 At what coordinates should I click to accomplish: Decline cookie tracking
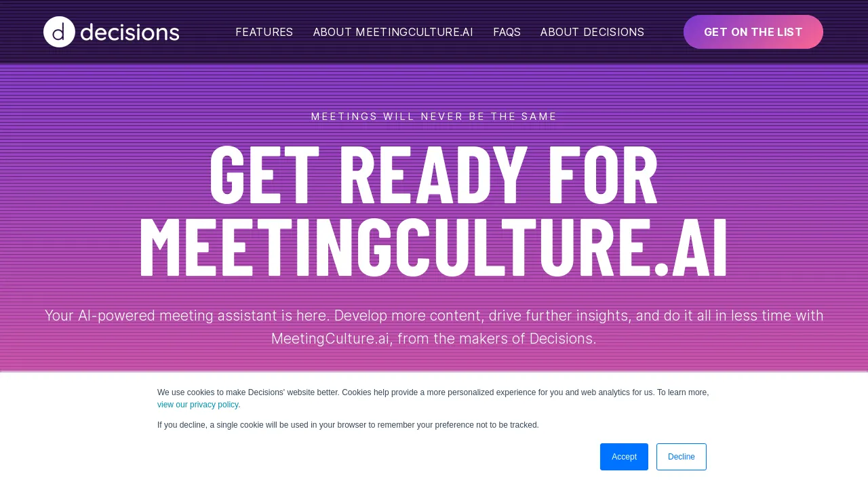click(x=682, y=457)
